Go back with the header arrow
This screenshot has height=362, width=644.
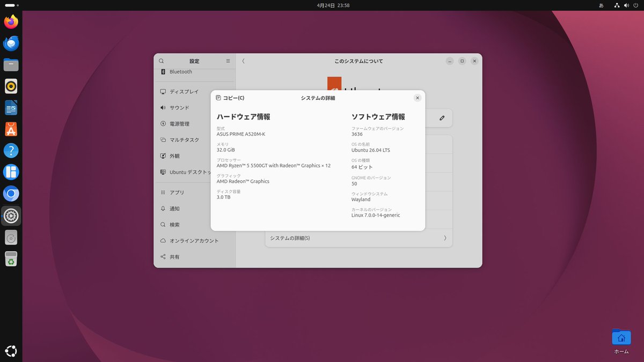point(243,61)
